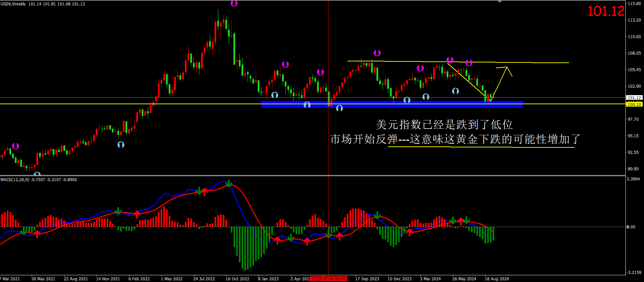Click the red up-arrow on MACD near Feb 2022
The image size is (644, 282).
click(x=137, y=214)
